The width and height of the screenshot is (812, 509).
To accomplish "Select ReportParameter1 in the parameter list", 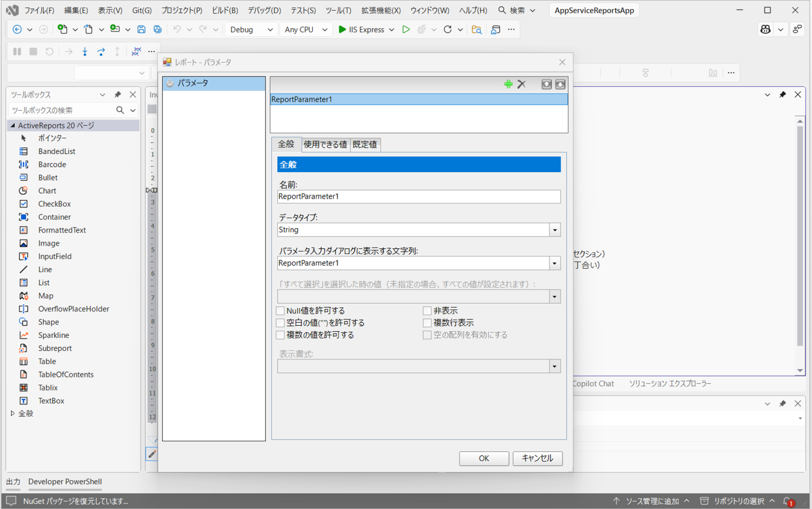I will click(x=419, y=99).
